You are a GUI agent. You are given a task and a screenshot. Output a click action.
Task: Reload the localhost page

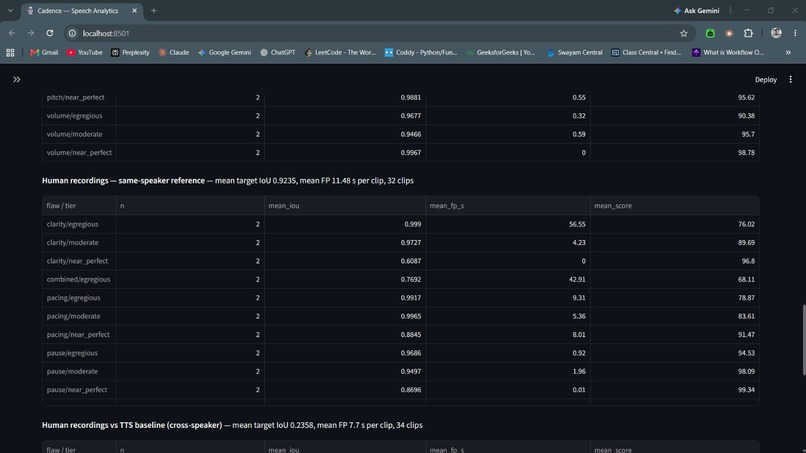[50, 33]
